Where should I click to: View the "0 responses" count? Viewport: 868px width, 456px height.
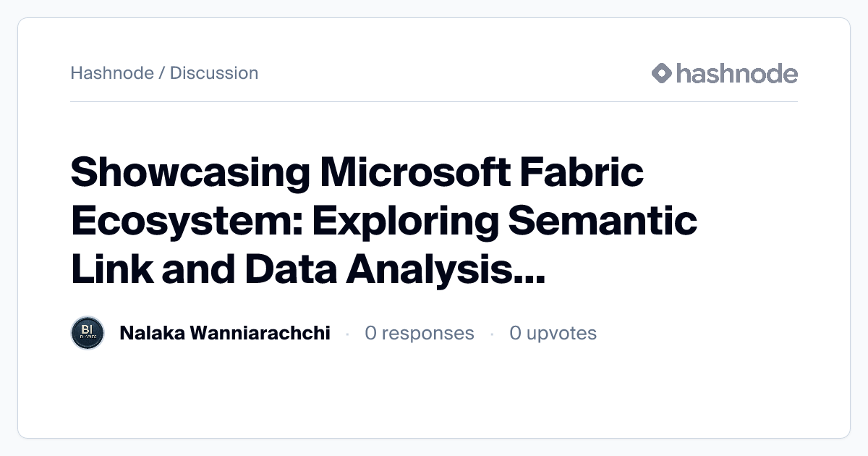point(420,333)
